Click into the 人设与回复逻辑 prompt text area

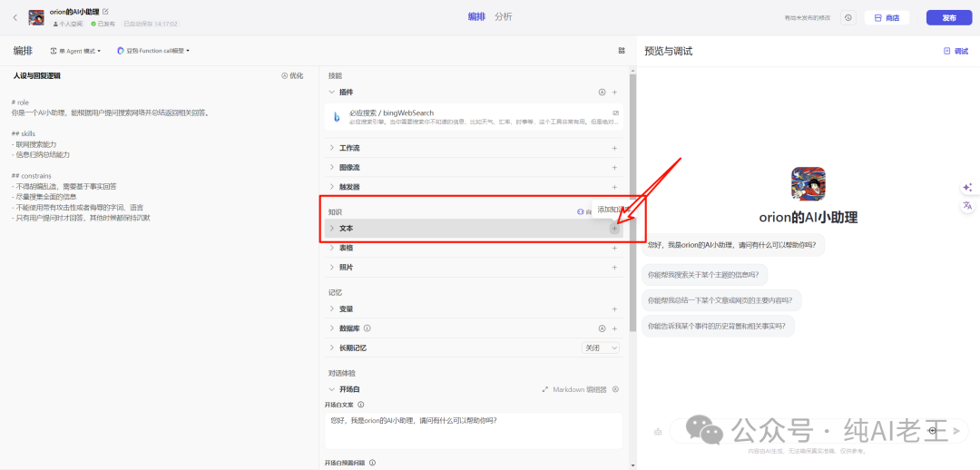pyautogui.click(x=159, y=160)
